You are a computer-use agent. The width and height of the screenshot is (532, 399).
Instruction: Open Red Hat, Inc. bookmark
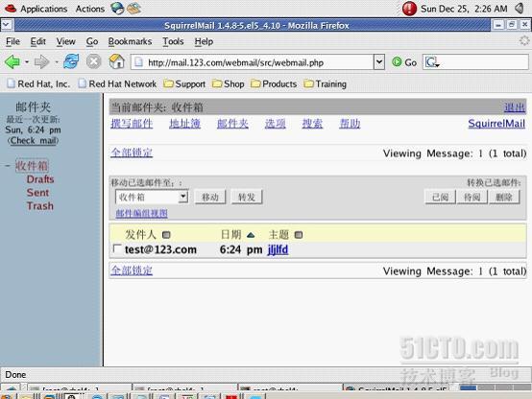pos(38,83)
